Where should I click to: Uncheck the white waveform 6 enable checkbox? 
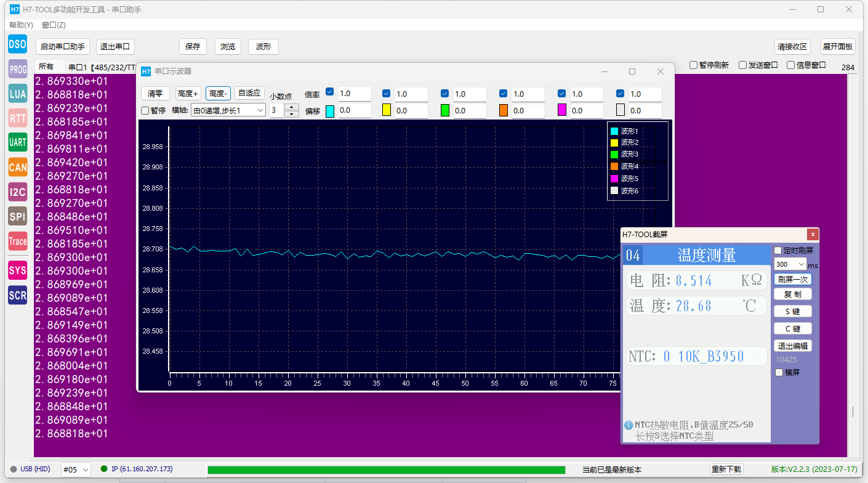coord(620,93)
